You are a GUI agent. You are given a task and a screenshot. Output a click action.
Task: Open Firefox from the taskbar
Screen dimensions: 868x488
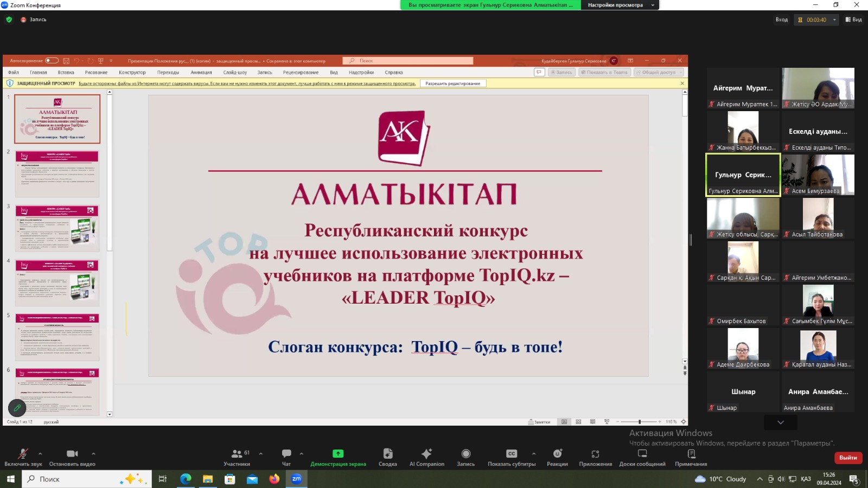tap(274, 479)
